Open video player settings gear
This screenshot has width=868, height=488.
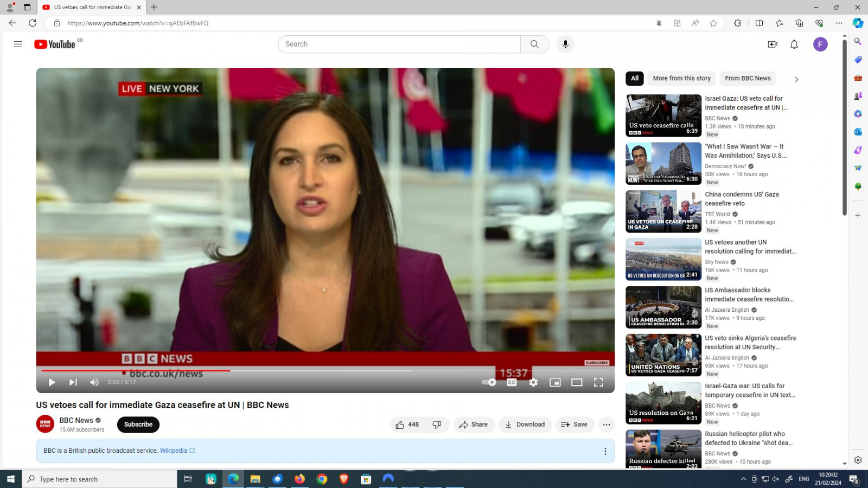coord(533,382)
